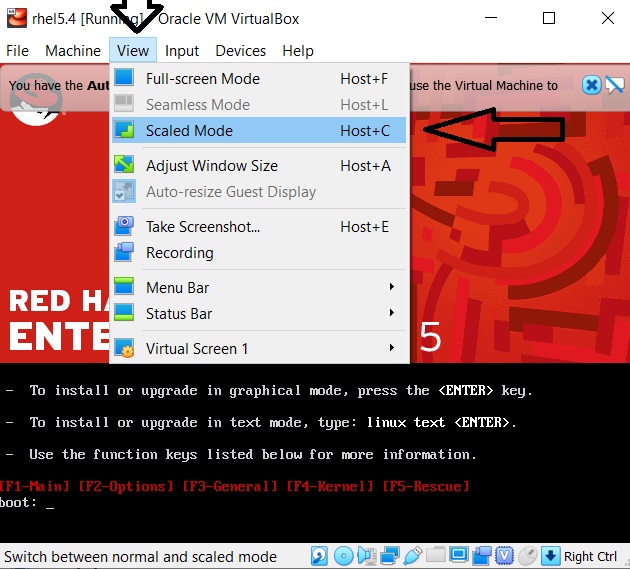The height and width of the screenshot is (569, 630).
Task: Expand the Status Bar submenu
Action: click(179, 314)
